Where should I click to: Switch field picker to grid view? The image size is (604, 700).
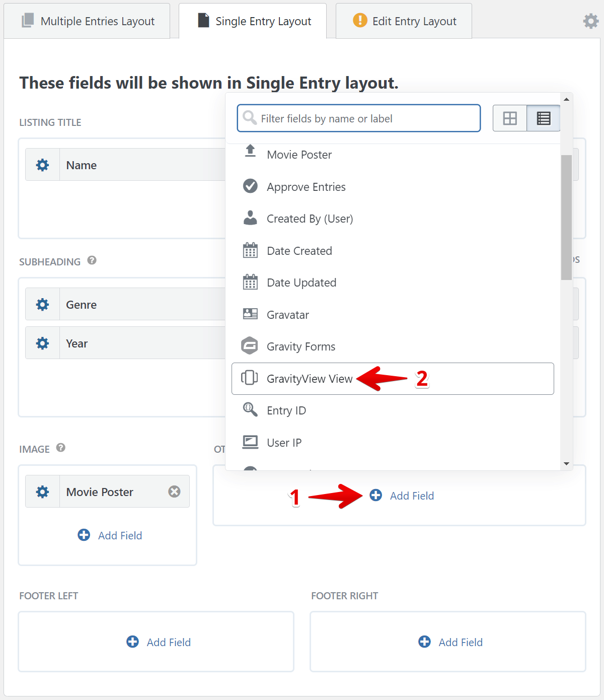pos(510,118)
